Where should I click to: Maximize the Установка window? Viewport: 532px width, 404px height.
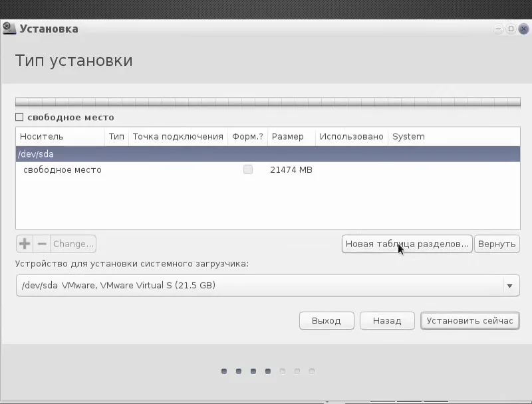[x=511, y=29]
